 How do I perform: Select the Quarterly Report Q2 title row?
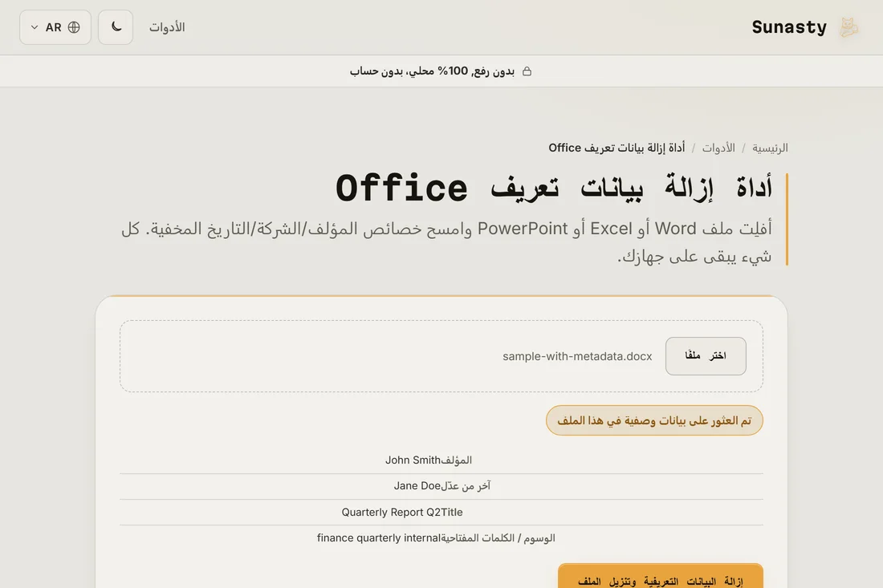pos(441,512)
